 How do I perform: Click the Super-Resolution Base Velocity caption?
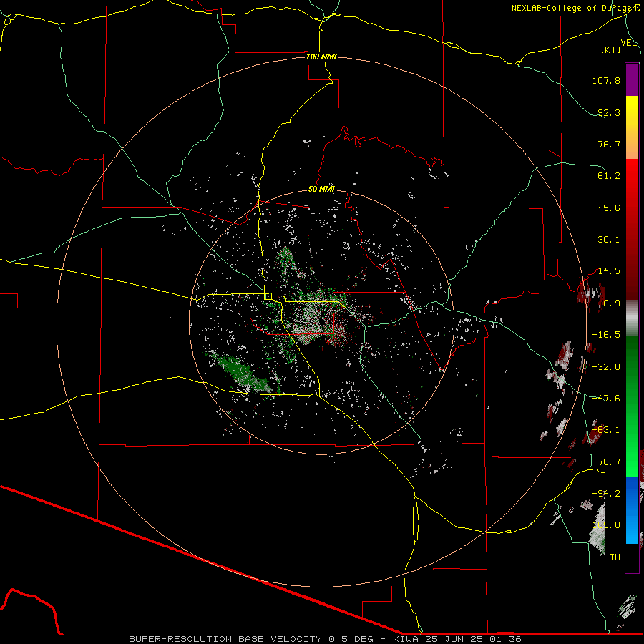coord(326,639)
